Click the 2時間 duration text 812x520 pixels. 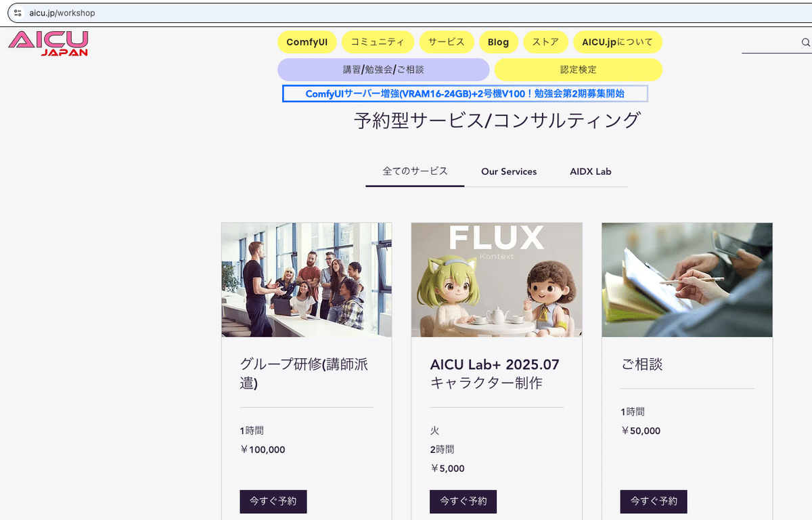pyautogui.click(x=442, y=450)
